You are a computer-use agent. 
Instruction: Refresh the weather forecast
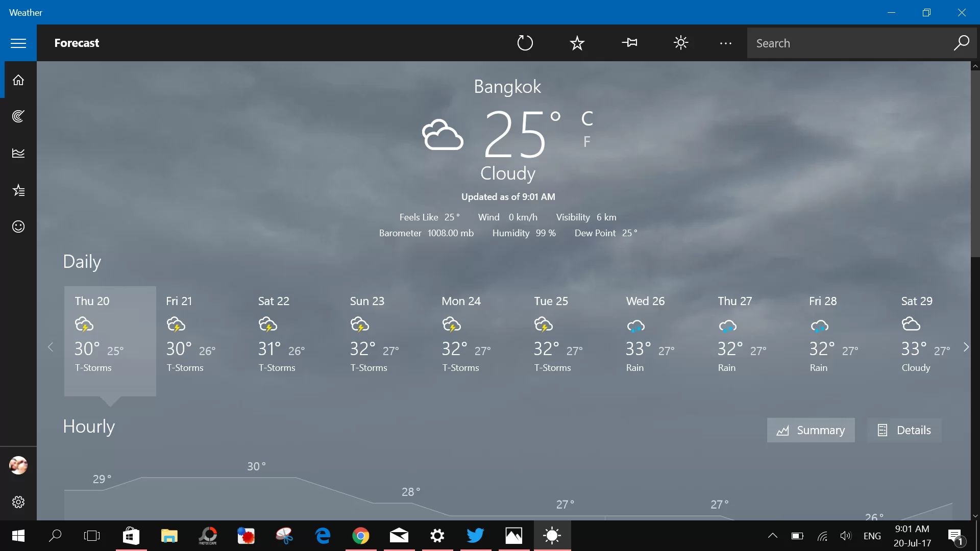tap(525, 43)
